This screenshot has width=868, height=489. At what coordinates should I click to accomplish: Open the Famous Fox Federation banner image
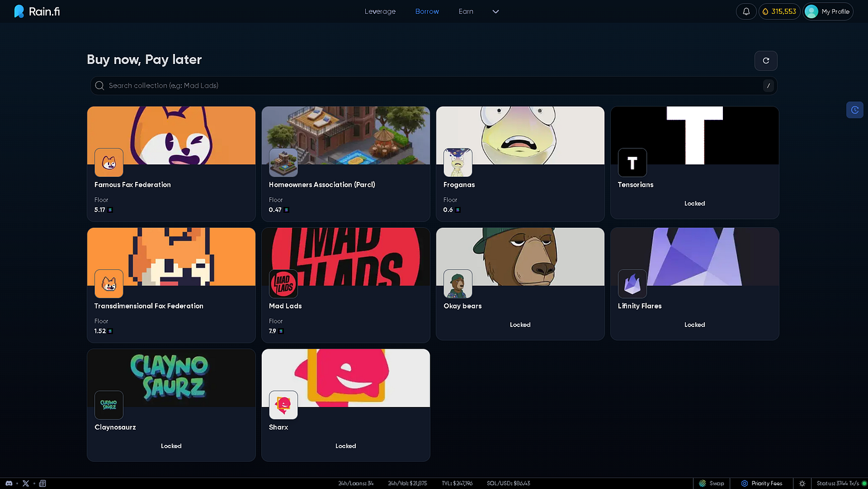point(171,135)
